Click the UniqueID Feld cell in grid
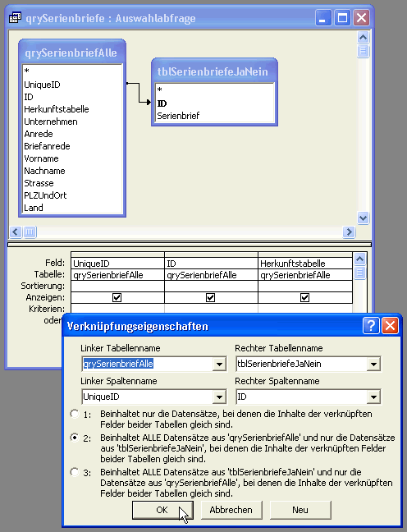Image resolution: width=407 pixels, height=532 pixels. click(x=117, y=264)
